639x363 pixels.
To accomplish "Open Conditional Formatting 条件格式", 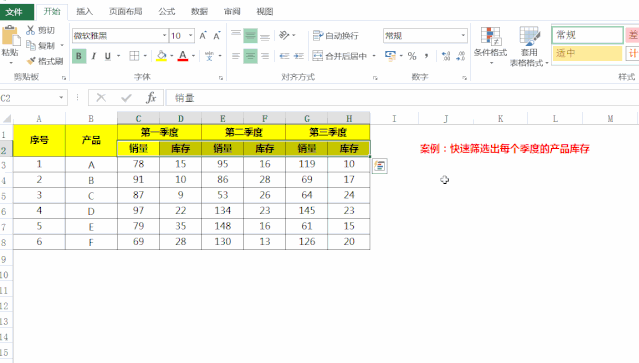I will [490, 45].
